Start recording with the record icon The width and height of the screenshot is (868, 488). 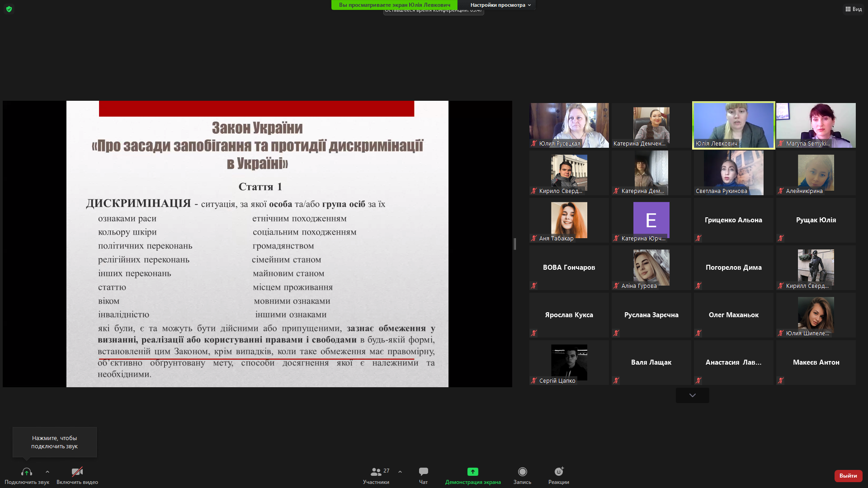tap(522, 472)
